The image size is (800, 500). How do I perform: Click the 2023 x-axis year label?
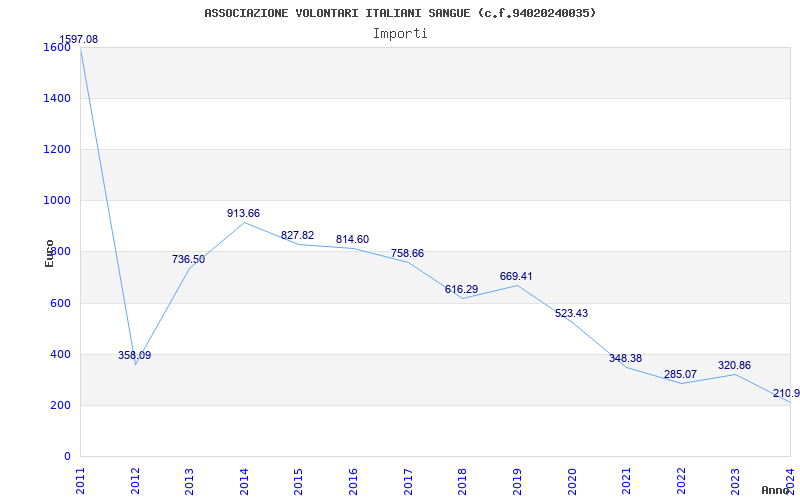point(735,481)
